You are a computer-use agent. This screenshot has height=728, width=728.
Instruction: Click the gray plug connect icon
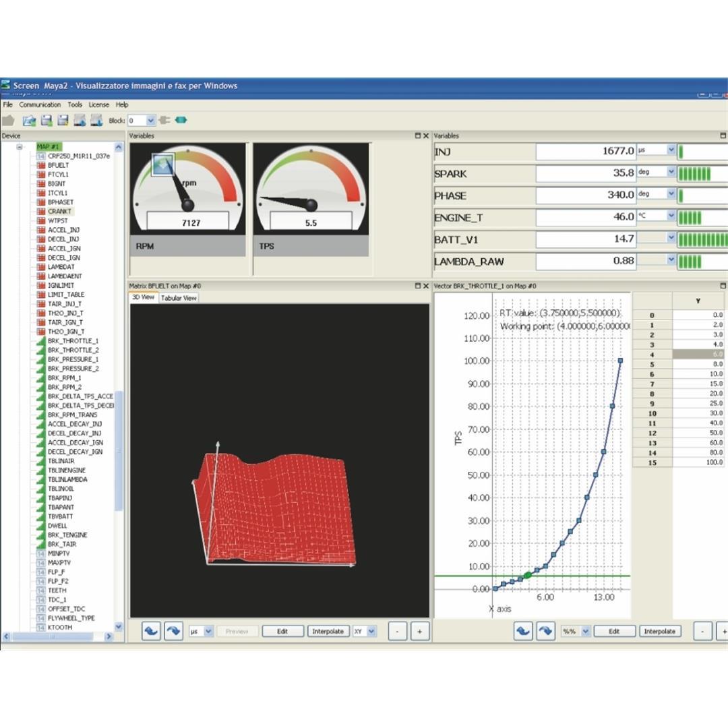pos(164,120)
